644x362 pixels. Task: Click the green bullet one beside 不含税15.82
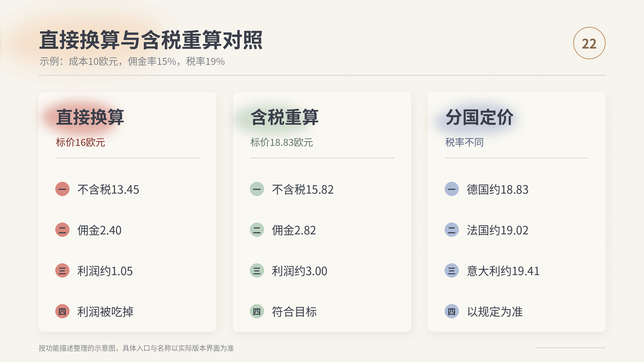pos(257,189)
